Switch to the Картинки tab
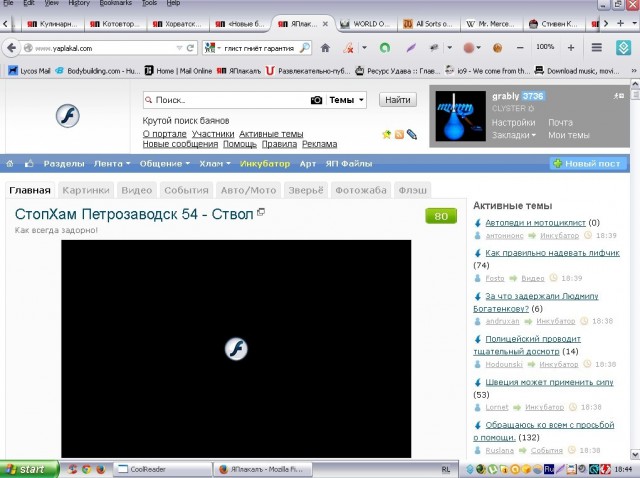This screenshot has height=478, width=640. pos(86,190)
